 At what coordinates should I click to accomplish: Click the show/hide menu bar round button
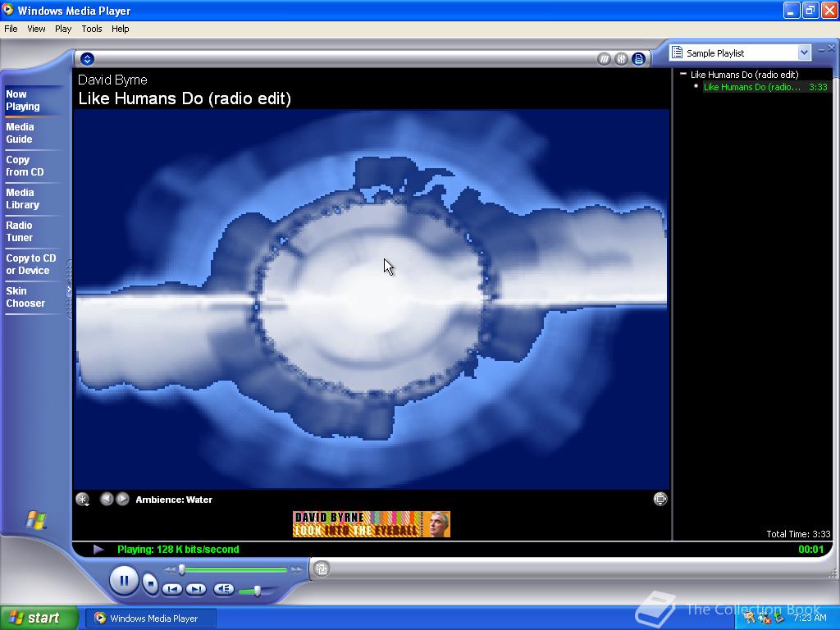(87, 59)
